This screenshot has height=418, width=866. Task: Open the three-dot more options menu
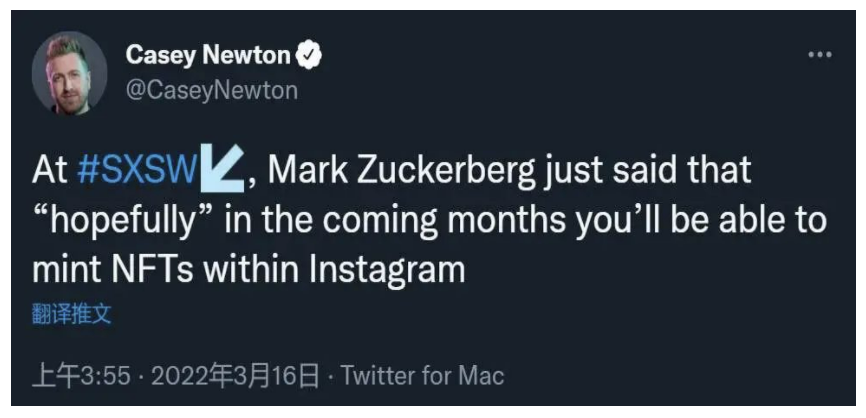pyautogui.click(x=820, y=54)
